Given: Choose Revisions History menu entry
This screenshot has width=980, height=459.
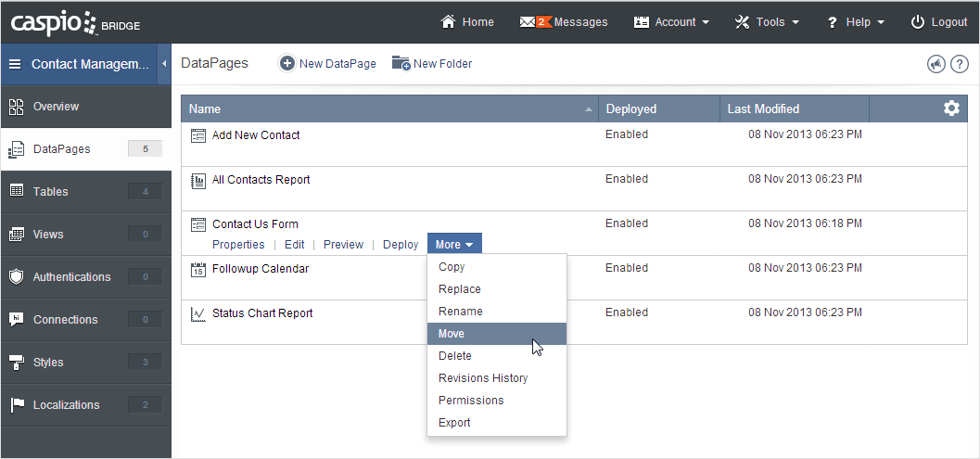Looking at the screenshot, I should (x=483, y=378).
